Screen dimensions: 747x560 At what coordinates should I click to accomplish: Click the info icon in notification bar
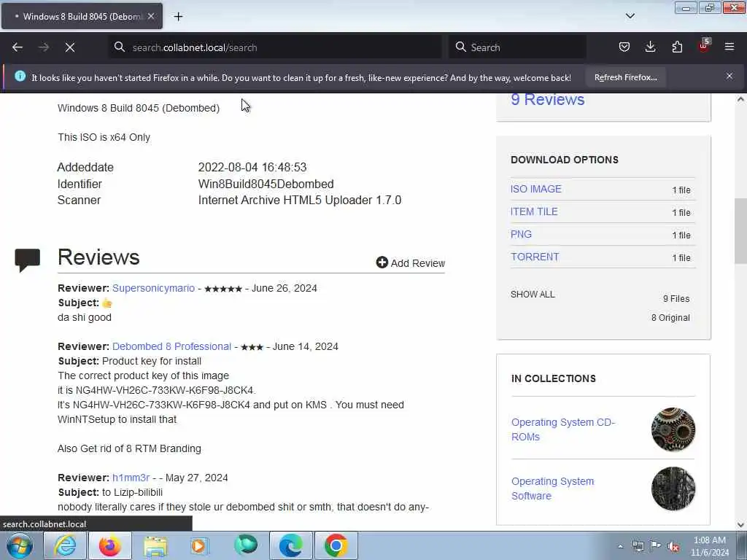[x=20, y=76]
